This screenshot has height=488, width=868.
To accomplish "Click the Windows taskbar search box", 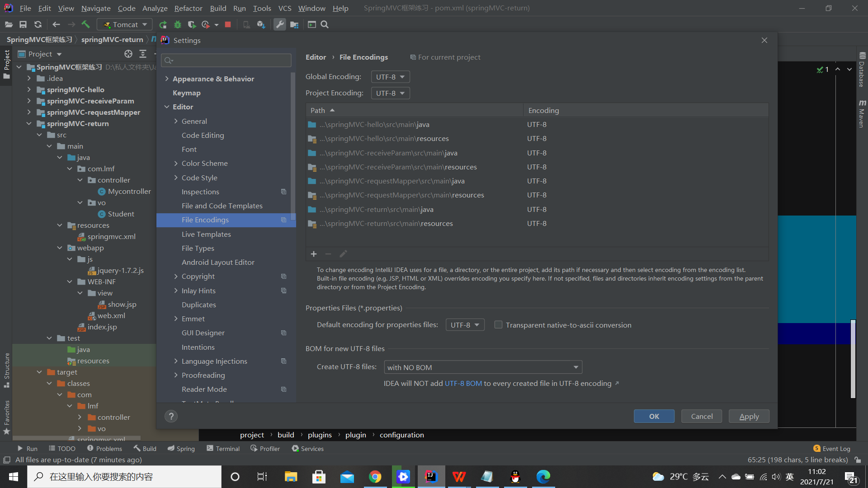I will [124, 477].
